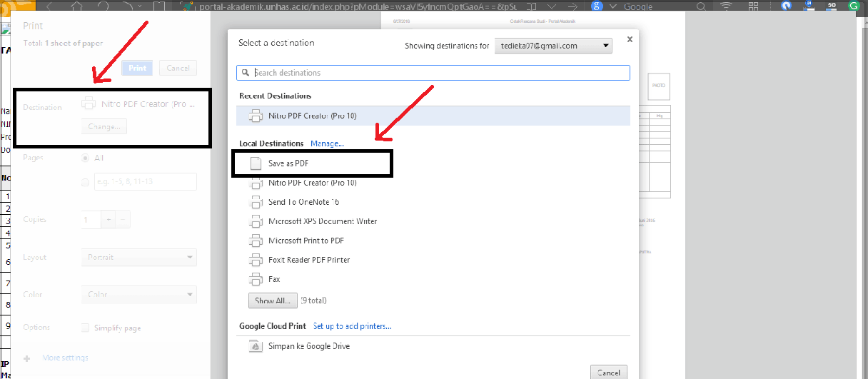Click the "Total: 1 sheet of paper" text
868x379 pixels.
63,44
